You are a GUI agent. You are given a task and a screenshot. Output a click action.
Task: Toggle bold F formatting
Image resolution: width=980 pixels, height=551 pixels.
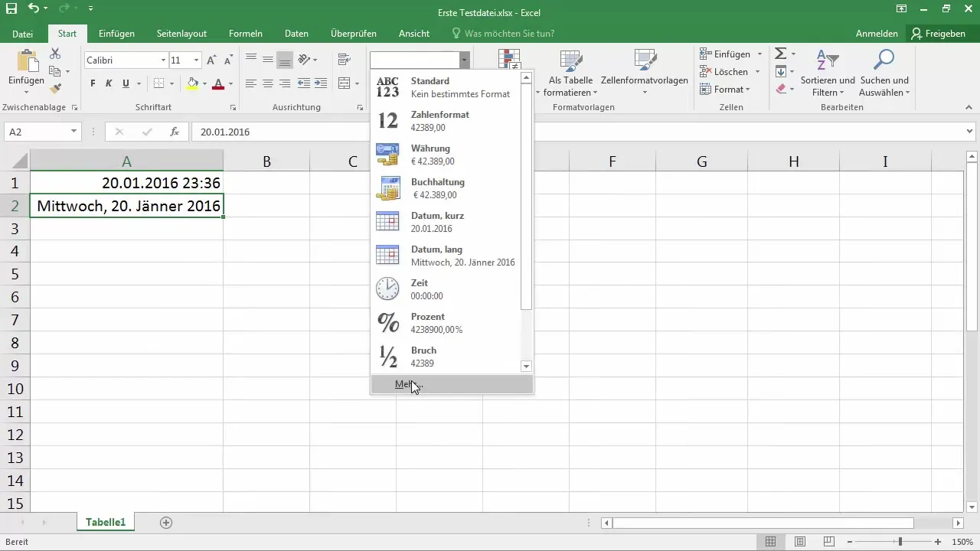[x=93, y=83]
